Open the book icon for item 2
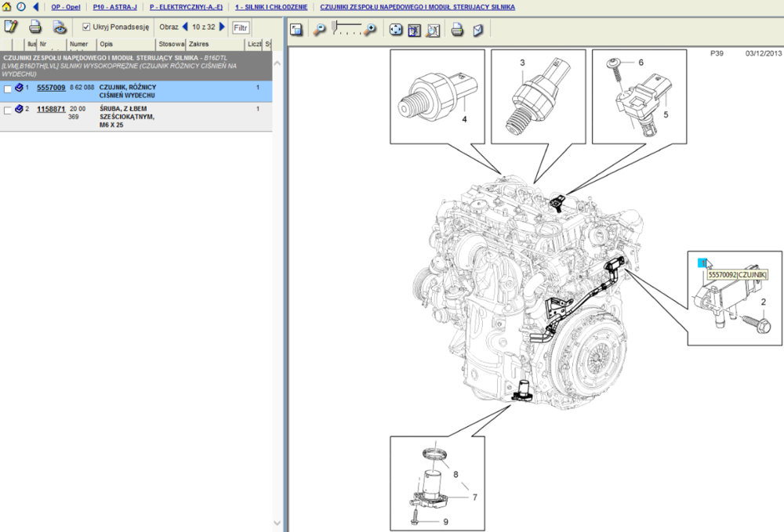The width and height of the screenshot is (784, 532). coord(19,109)
